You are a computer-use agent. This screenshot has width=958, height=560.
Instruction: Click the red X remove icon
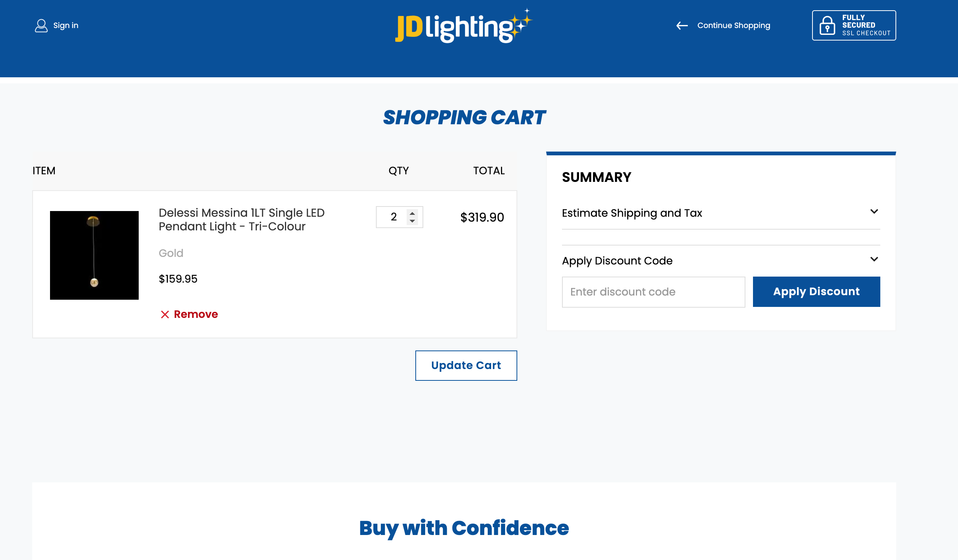(x=164, y=314)
